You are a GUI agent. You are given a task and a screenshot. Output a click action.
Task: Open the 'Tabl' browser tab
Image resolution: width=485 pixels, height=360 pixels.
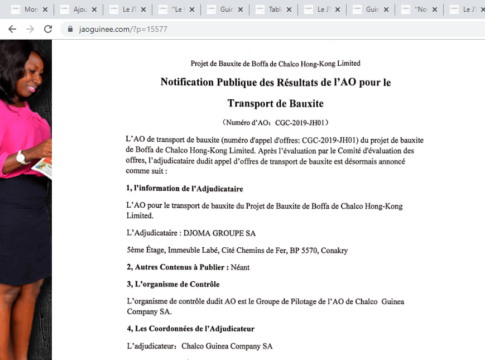pyautogui.click(x=269, y=10)
